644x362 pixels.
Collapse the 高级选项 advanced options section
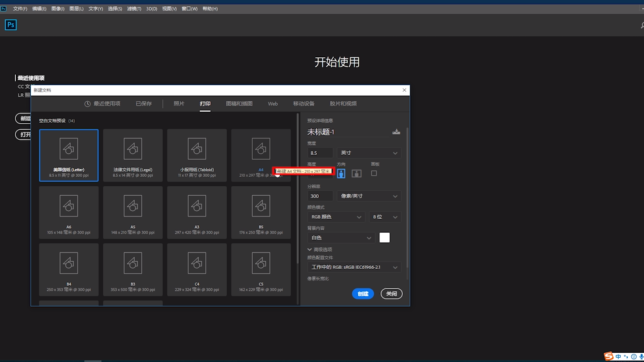[x=320, y=249]
